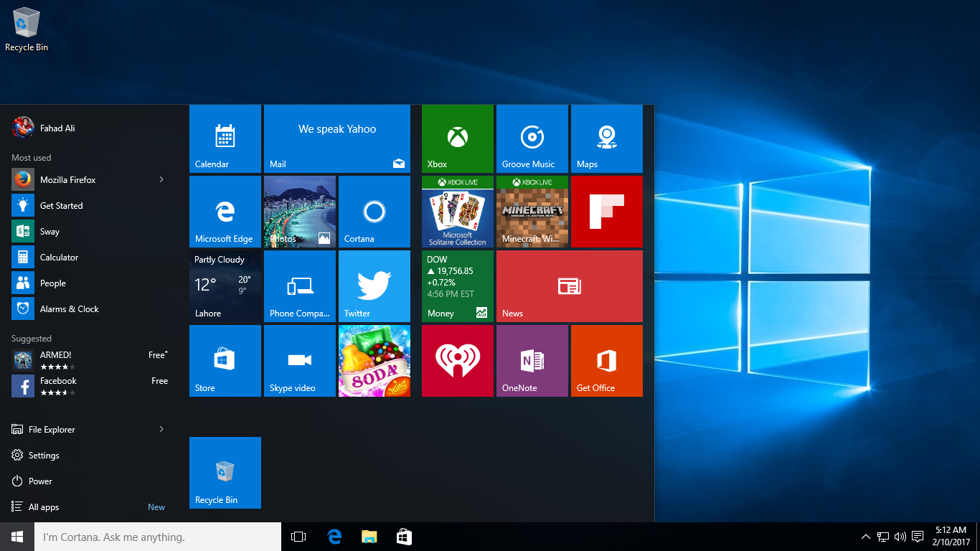Open the Recycle Bin start tile
This screenshot has height=551, width=980.
pos(225,473)
